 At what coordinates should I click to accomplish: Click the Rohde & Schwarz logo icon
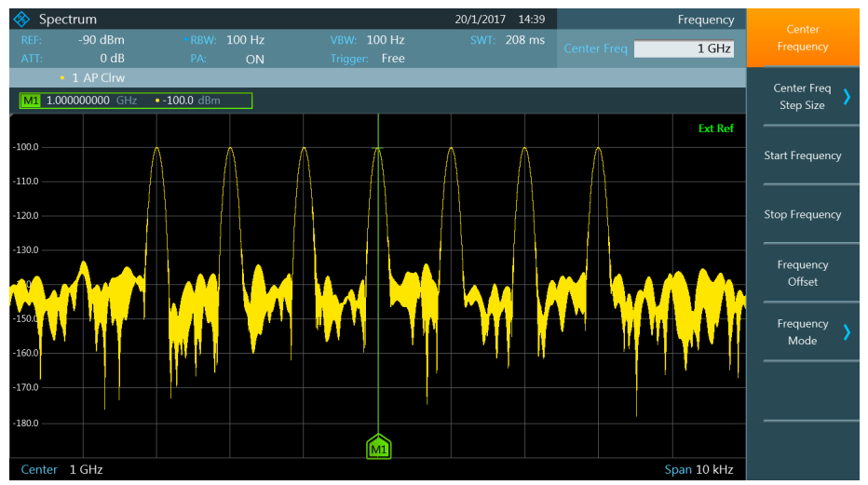[22, 19]
